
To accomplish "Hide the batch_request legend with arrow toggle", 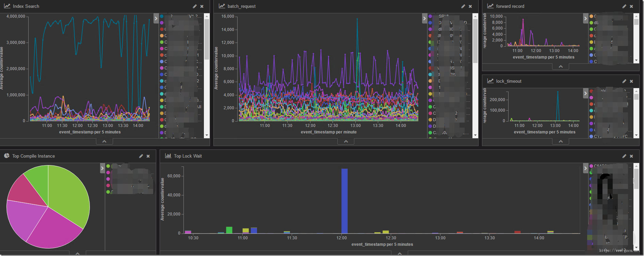I will coord(424,18).
